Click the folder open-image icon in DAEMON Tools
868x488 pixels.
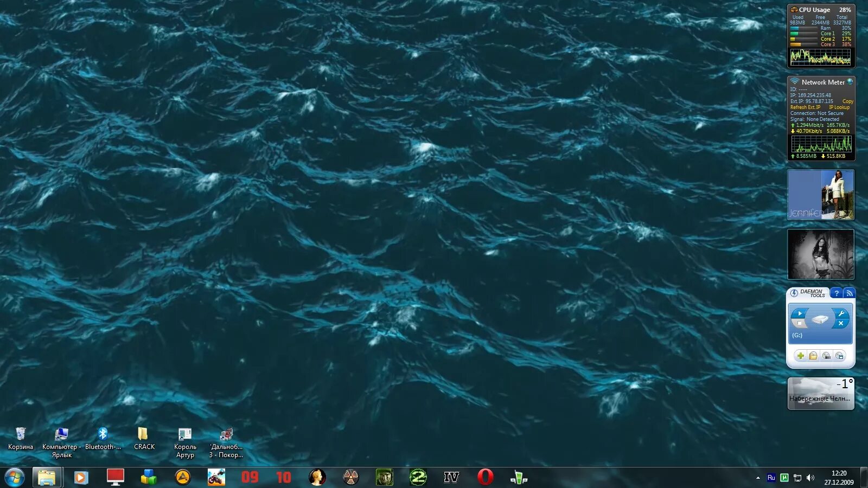pyautogui.click(x=813, y=356)
